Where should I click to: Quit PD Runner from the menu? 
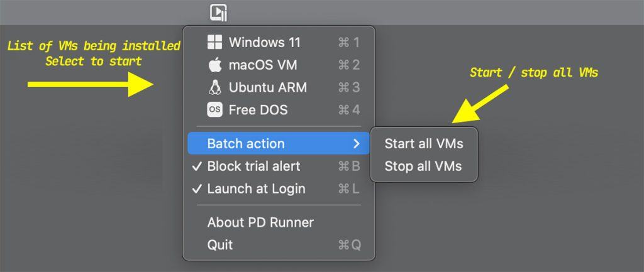[279, 245]
